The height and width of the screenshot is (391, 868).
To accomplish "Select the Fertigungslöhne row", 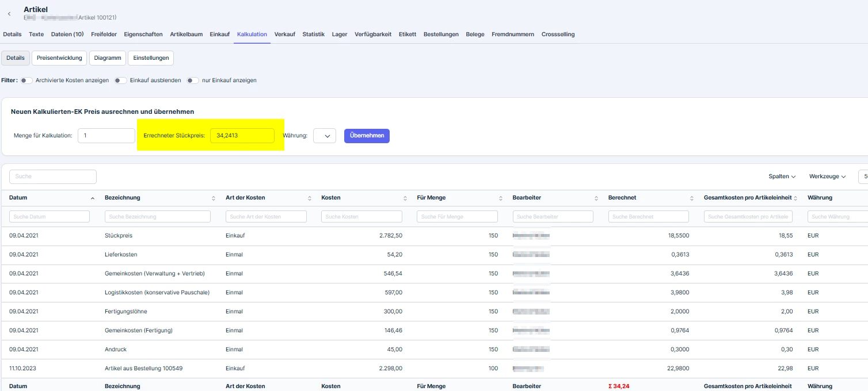I will pyautogui.click(x=434, y=312).
